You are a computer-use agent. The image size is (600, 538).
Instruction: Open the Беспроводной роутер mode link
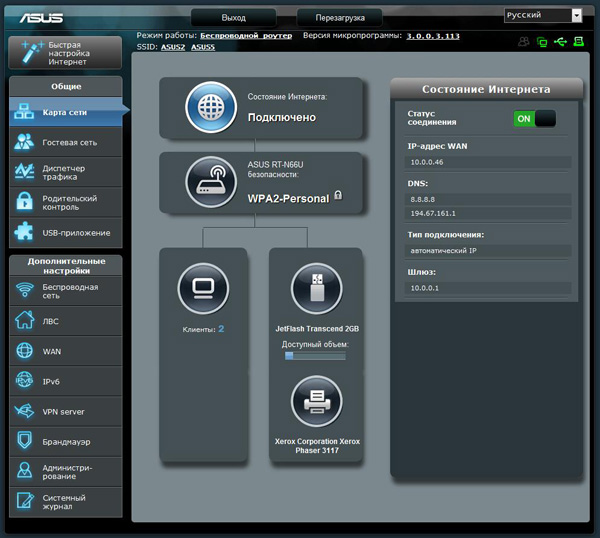[246, 36]
